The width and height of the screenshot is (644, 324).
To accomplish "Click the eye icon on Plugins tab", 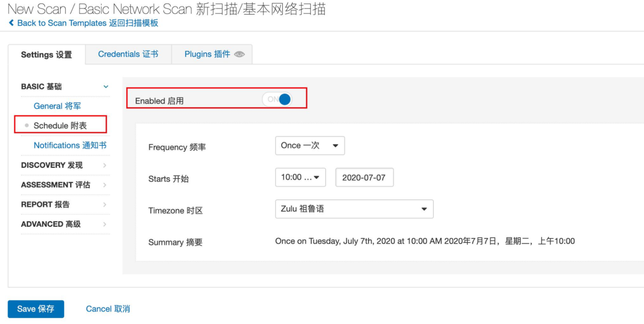I will click(x=240, y=55).
